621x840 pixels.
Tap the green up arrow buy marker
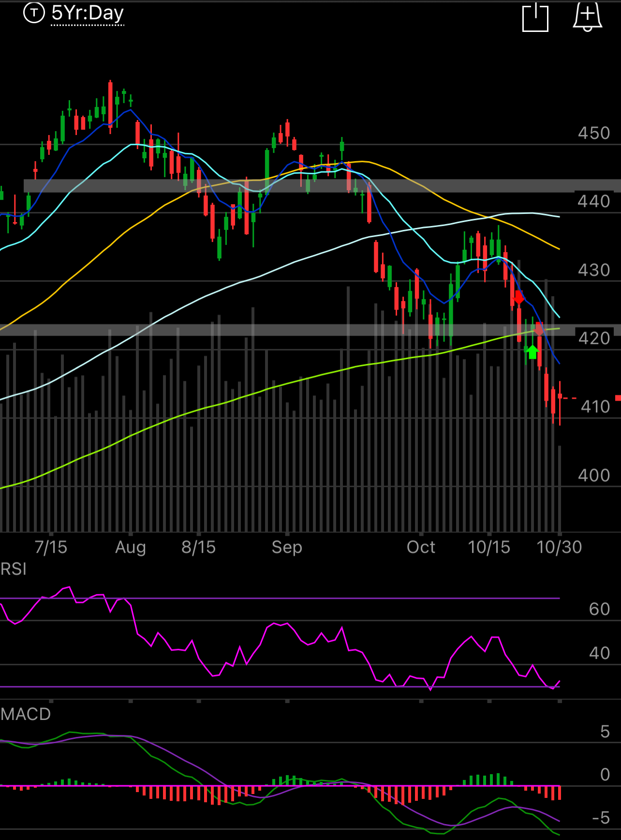[532, 352]
